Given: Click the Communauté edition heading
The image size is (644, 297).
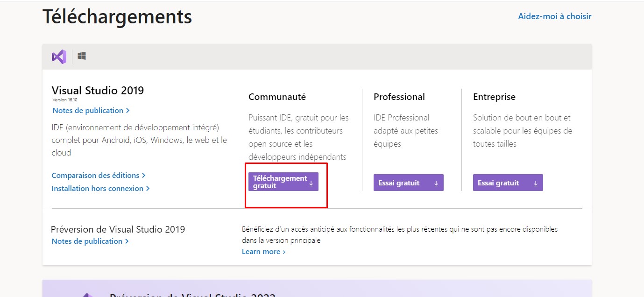Looking at the screenshot, I should pos(277,97).
